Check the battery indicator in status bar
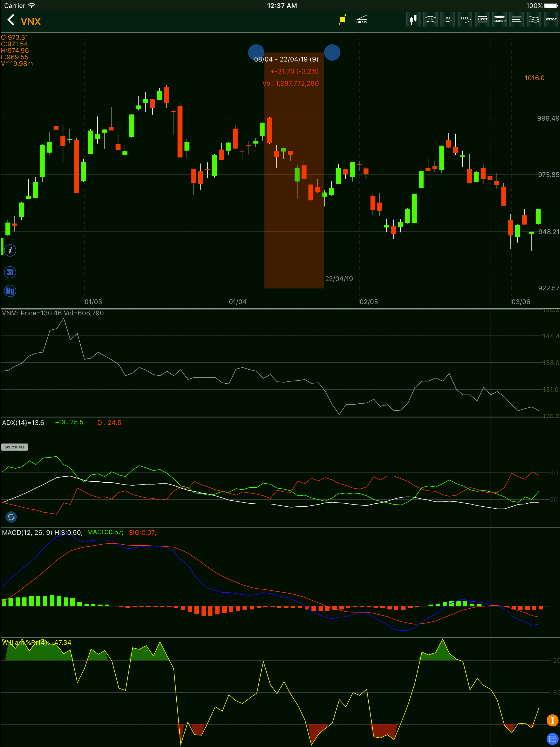This screenshot has height=747, width=560. (551, 5)
